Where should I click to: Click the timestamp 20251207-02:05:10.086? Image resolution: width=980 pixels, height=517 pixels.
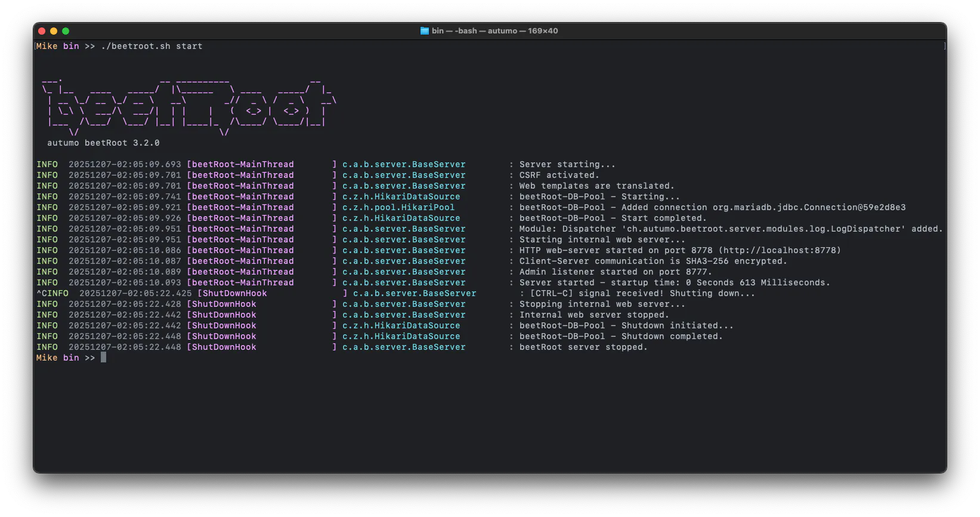pyautogui.click(x=125, y=250)
